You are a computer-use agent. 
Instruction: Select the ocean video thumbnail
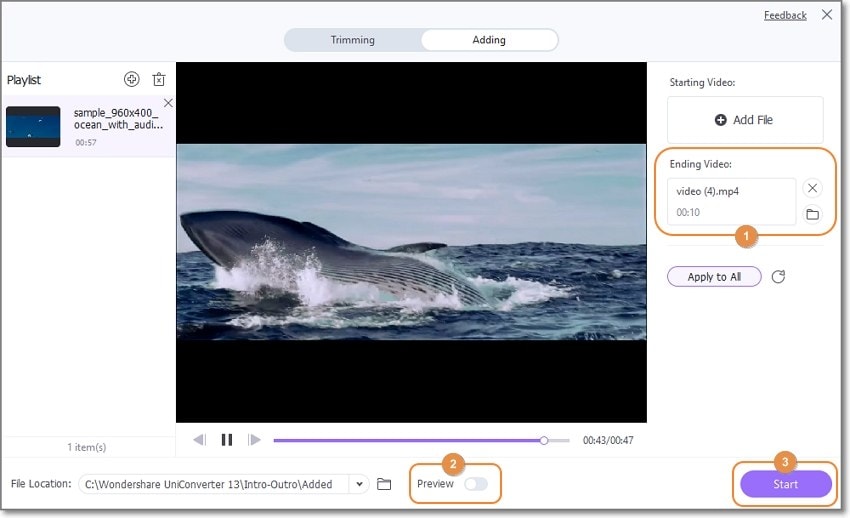coord(33,126)
